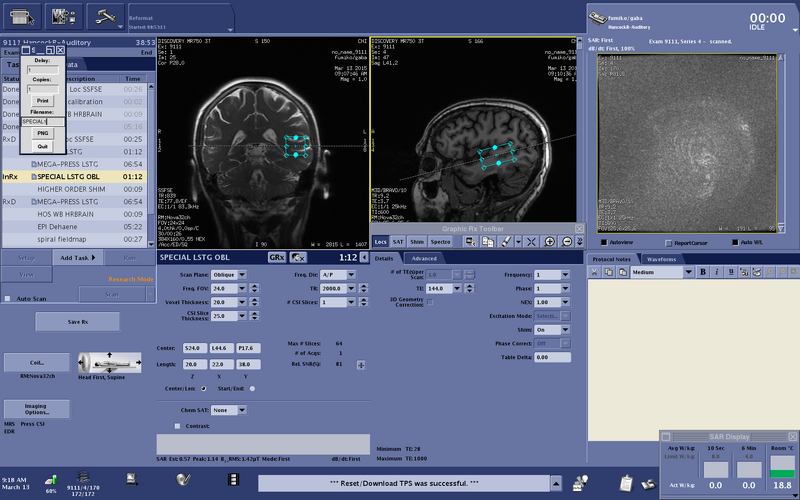800x500 pixels.
Task: Select the Start/End radio button
Action: [x=252, y=389]
